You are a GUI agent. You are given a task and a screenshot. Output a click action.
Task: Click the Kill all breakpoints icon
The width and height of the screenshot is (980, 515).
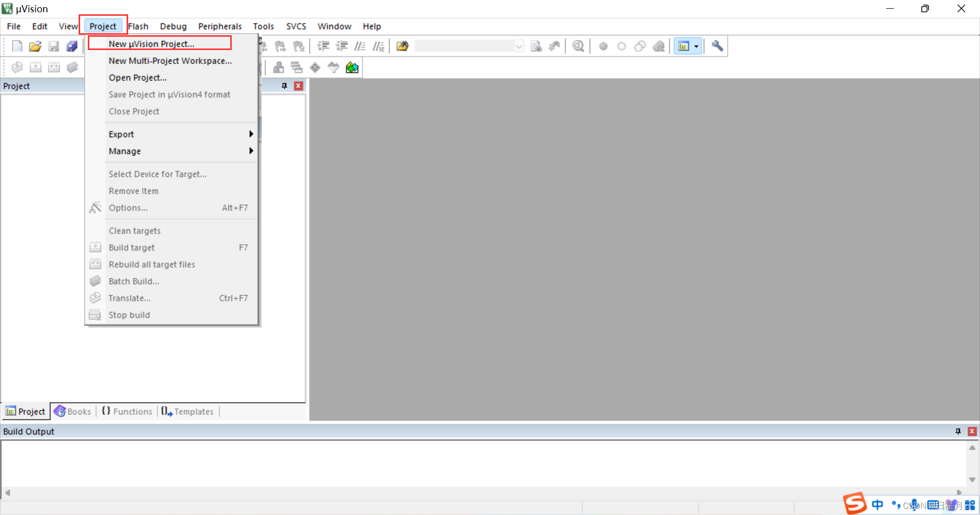[659, 46]
